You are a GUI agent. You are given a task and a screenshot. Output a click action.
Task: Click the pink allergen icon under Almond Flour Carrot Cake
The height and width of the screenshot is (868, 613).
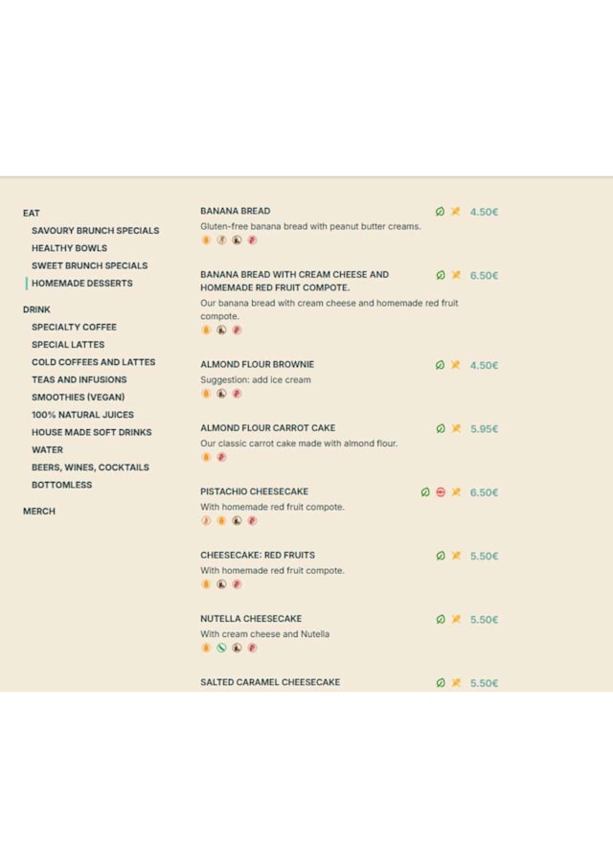(x=221, y=457)
